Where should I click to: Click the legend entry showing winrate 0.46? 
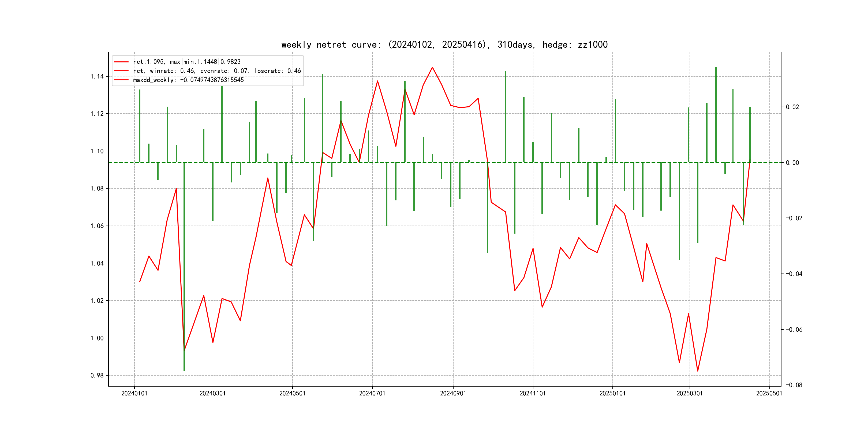pos(217,71)
